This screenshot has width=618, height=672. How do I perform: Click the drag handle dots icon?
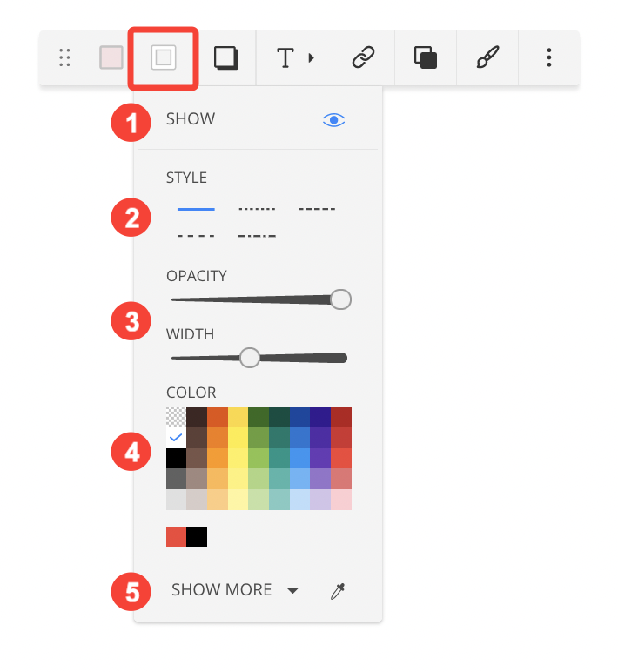point(64,57)
